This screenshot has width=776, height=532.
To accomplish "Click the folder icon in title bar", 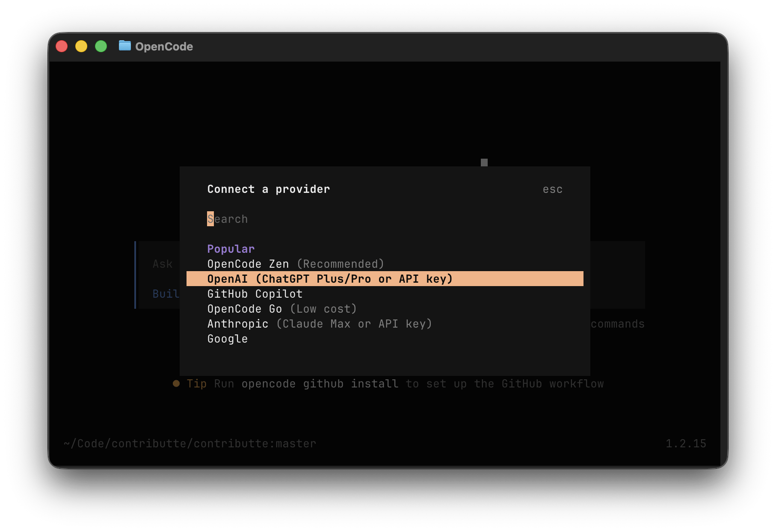I will [x=124, y=45].
